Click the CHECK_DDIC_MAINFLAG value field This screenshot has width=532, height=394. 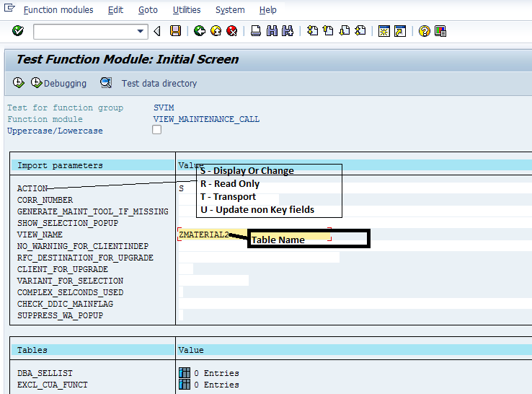(x=355, y=304)
